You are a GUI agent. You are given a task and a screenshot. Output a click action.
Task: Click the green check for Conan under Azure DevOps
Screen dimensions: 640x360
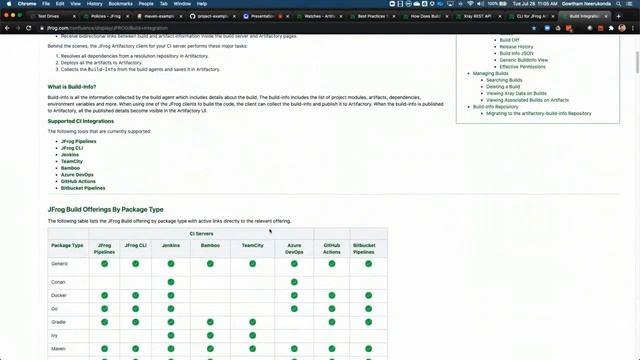(294, 282)
